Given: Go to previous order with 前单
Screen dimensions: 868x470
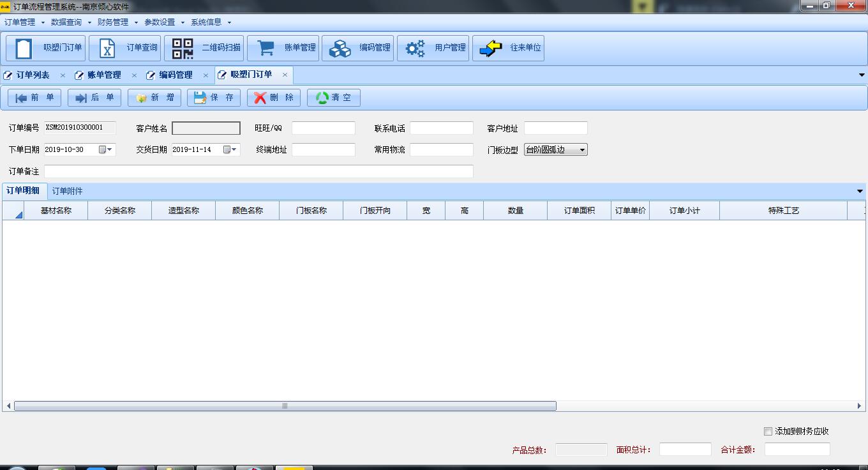Looking at the screenshot, I should coord(34,98).
